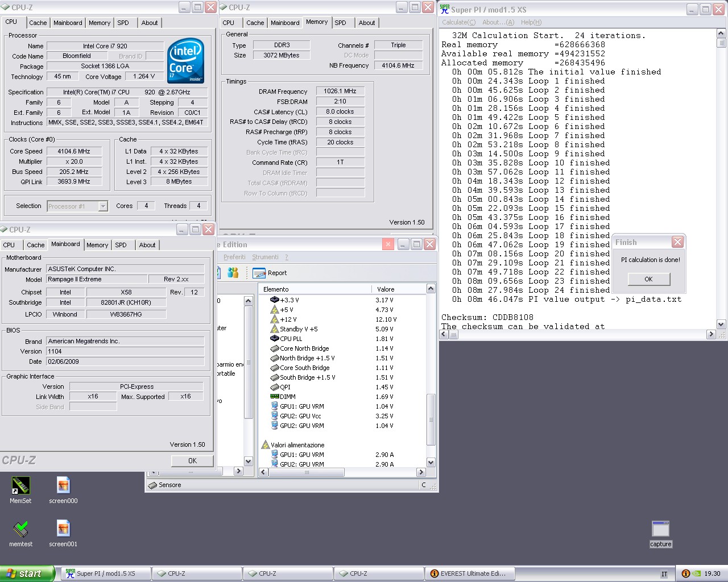Screen dimensions: 728x582
Task: Click the Core North Bridge row icon
Action: pyautogui.click(x=274, y=348)
